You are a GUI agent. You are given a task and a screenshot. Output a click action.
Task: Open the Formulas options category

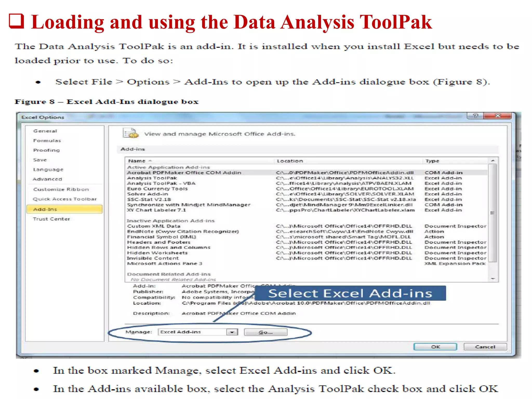pos(47,141)
